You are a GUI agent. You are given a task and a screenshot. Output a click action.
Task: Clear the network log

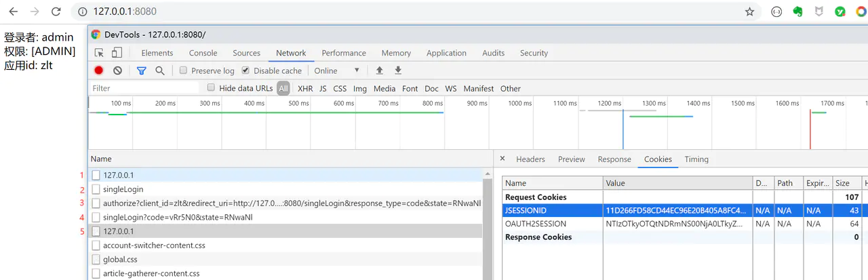117,71
